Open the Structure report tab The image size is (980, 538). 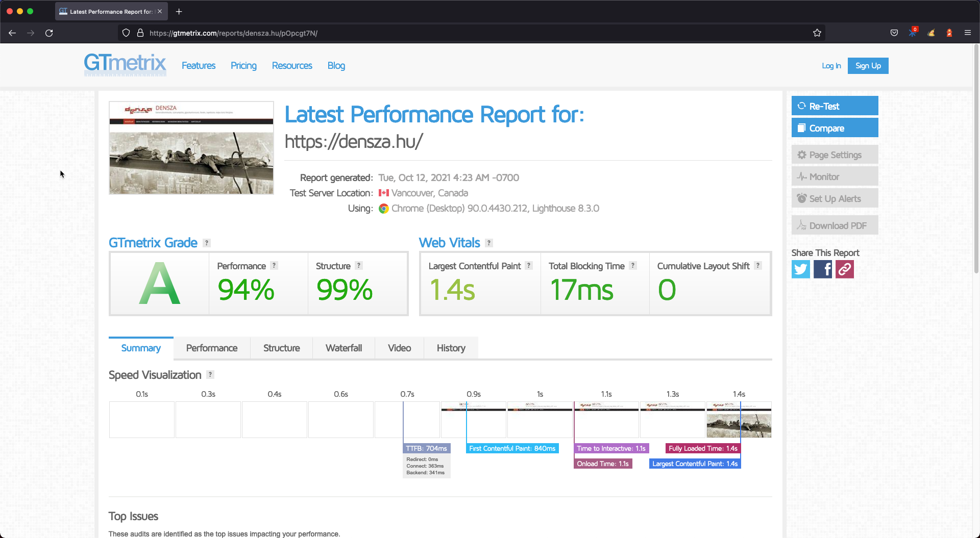[281, 348]
